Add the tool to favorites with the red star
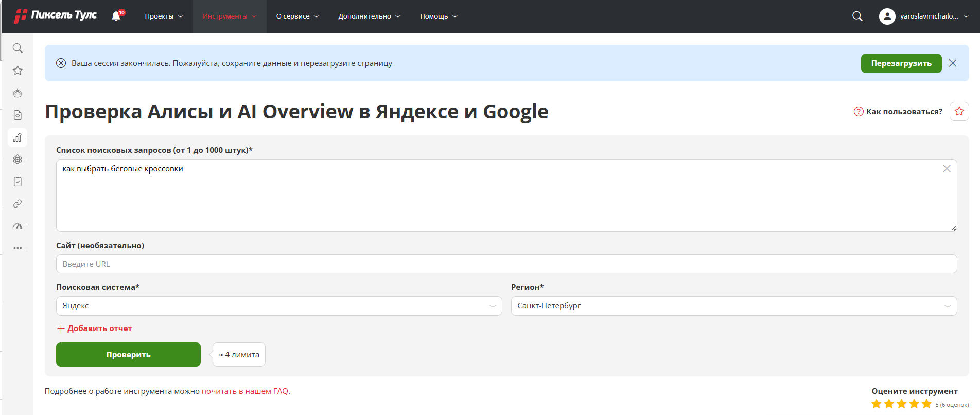The image size is (980, 415). 959,111
